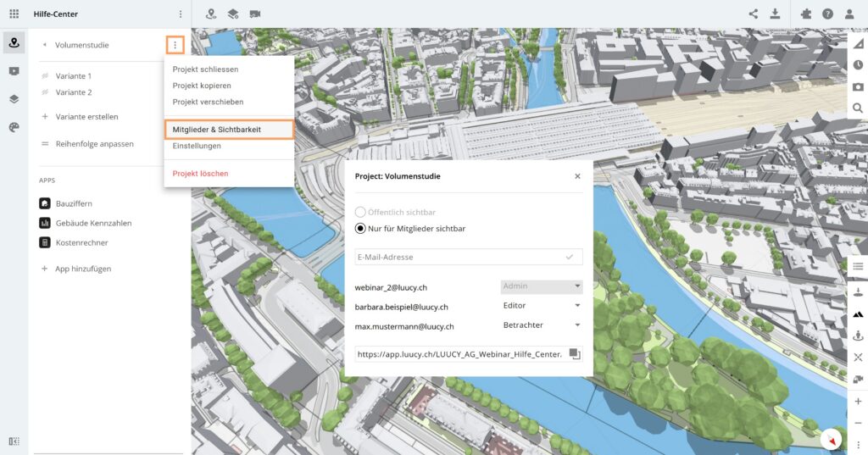The width and height of the screenshot is (868, 455).
Task: Click the share icon in top bar
Action: [754, 14]
